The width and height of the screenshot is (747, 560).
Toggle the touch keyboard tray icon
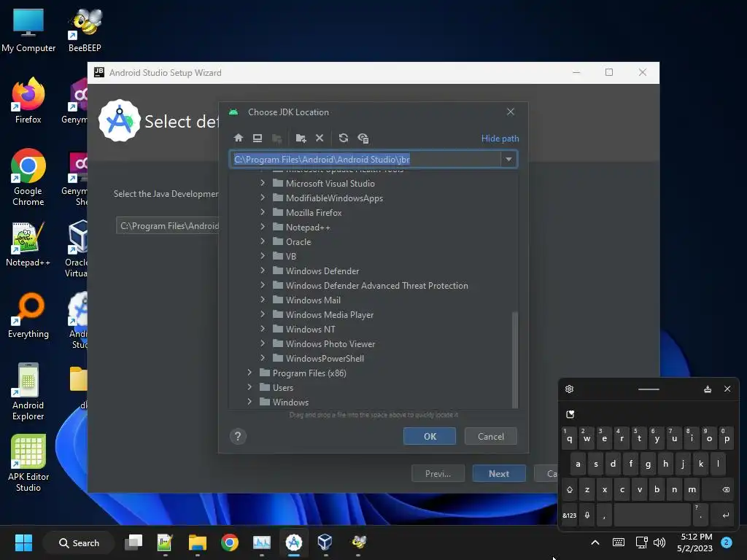619,542
